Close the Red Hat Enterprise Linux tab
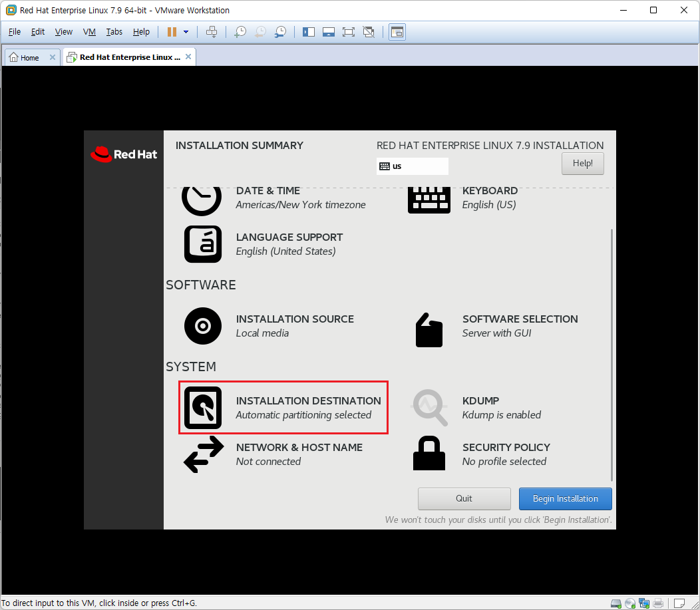700x610 pixels. coord(188,57)
